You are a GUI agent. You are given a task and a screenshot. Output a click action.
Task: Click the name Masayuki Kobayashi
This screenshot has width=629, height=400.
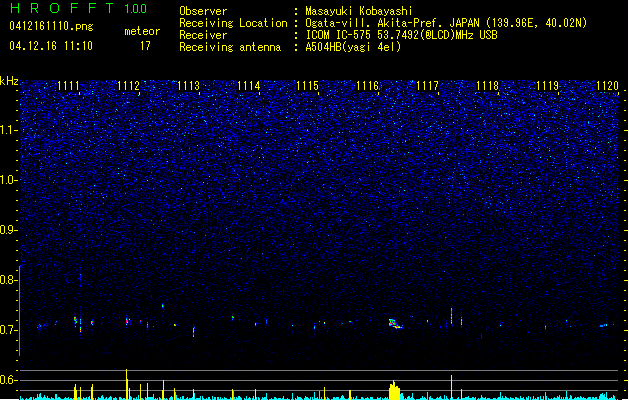(x=359, y=11)
